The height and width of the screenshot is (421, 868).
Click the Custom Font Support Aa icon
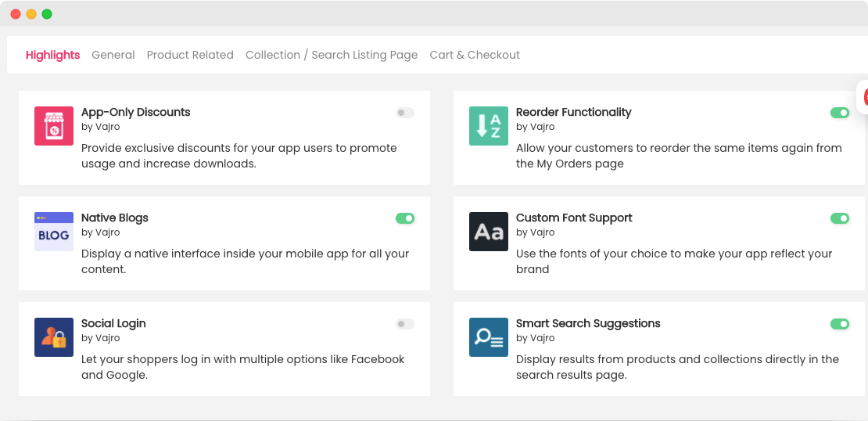489,232
